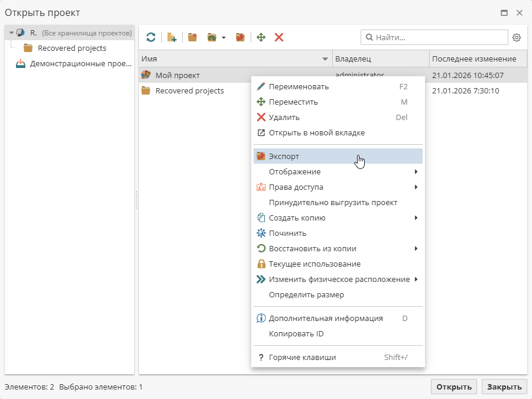Click the Открыть button

[x=453, y=386]
